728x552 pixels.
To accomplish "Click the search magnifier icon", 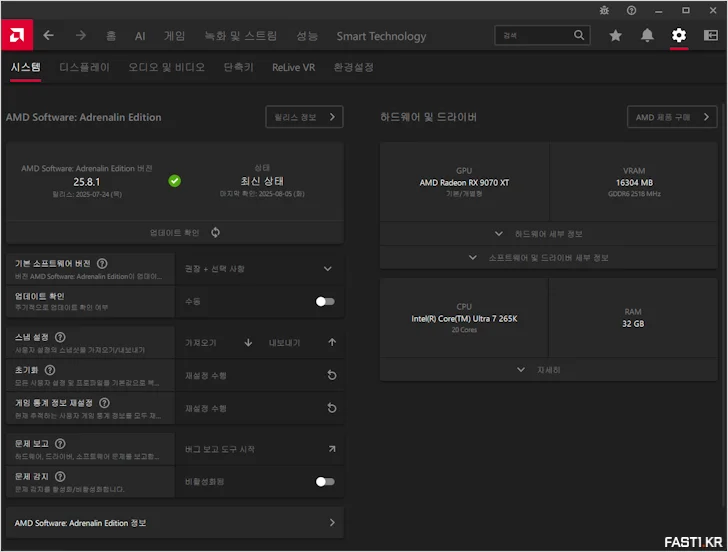I will 579,35.
